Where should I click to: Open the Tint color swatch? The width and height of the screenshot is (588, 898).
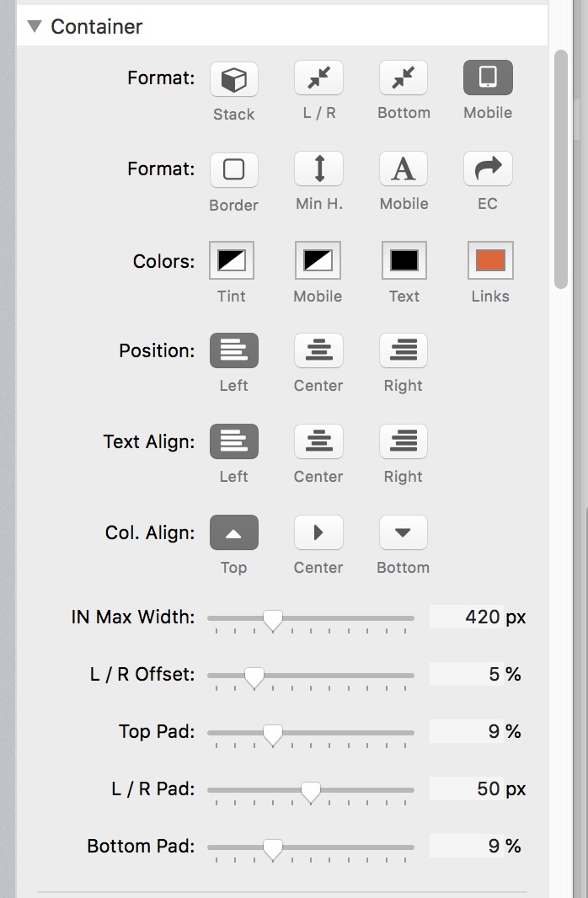232,260
